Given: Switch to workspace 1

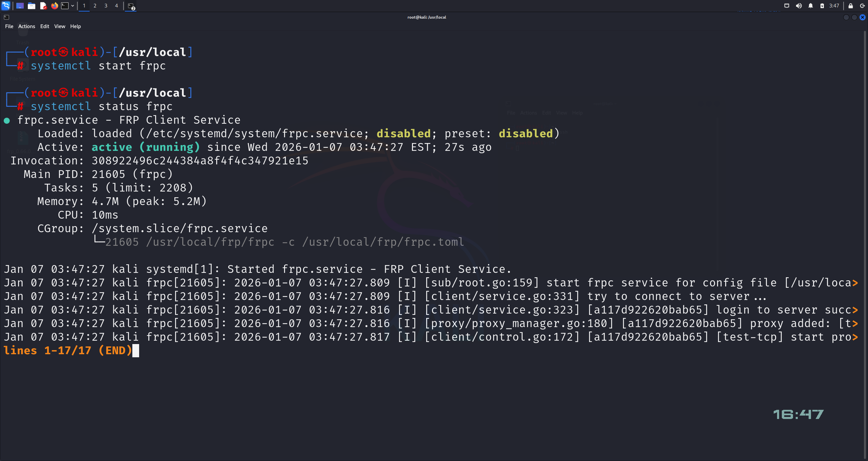Looking at the screenshot, I should [x=84, y=6].
